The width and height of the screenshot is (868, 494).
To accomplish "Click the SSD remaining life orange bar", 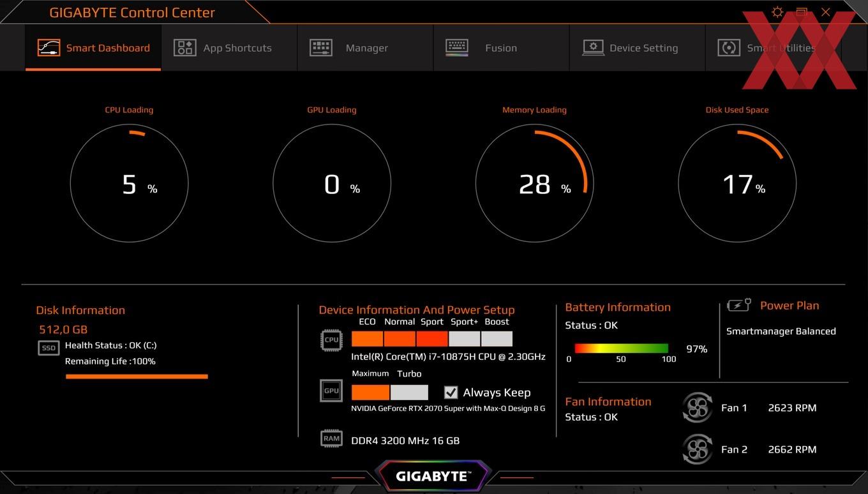I will click(x=137, y=377).
